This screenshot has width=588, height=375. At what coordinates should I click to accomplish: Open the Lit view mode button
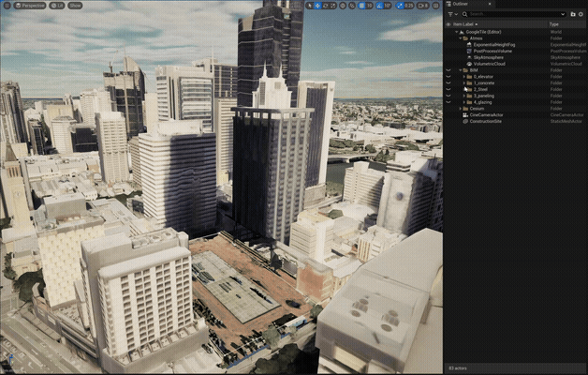(58, 6)
